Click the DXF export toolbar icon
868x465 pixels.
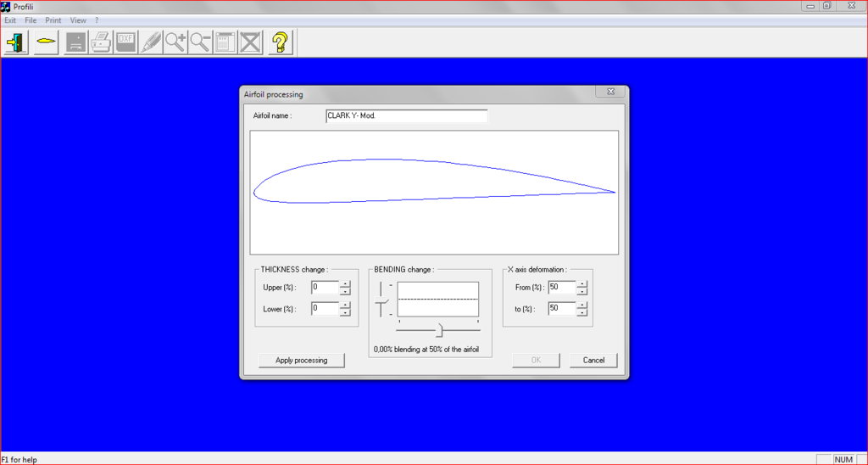pos(126,42)
